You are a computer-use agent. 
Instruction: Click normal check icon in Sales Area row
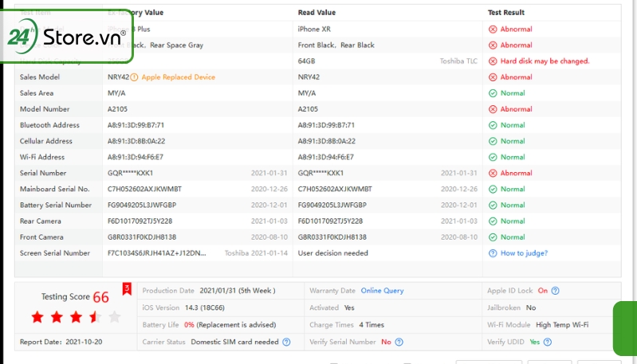pyautogui.click(x=493, y=93)
